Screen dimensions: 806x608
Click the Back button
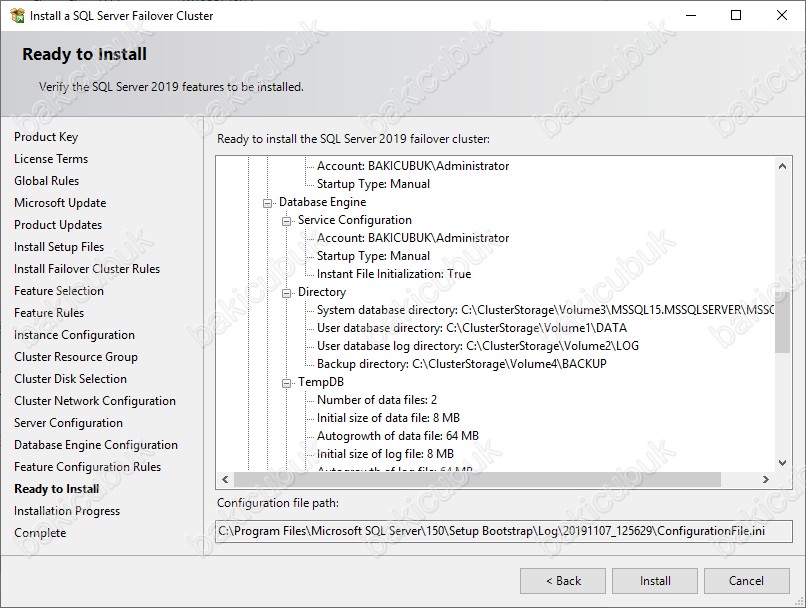pyautogui.click(x=563, y=581)
